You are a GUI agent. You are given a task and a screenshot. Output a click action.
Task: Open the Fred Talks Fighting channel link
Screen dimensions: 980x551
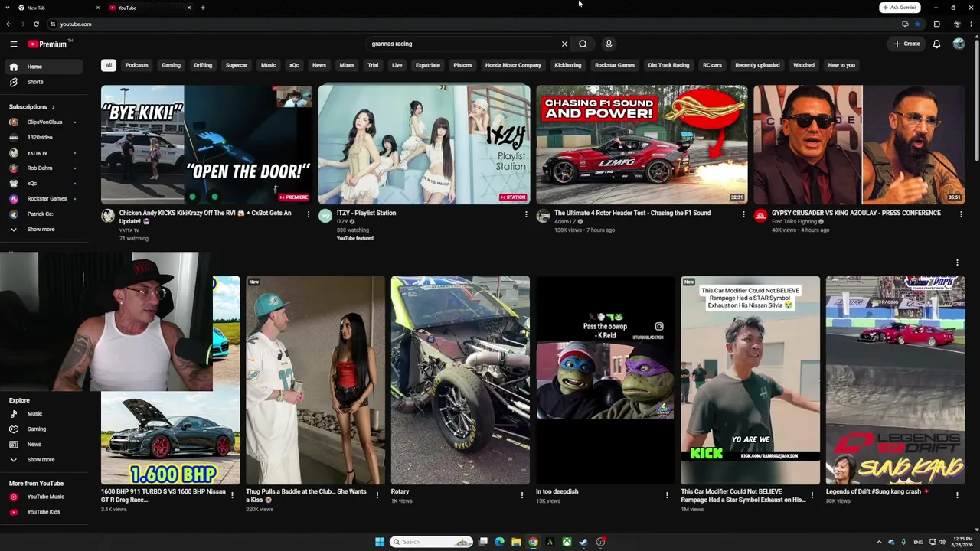click(x=794, y=222)
